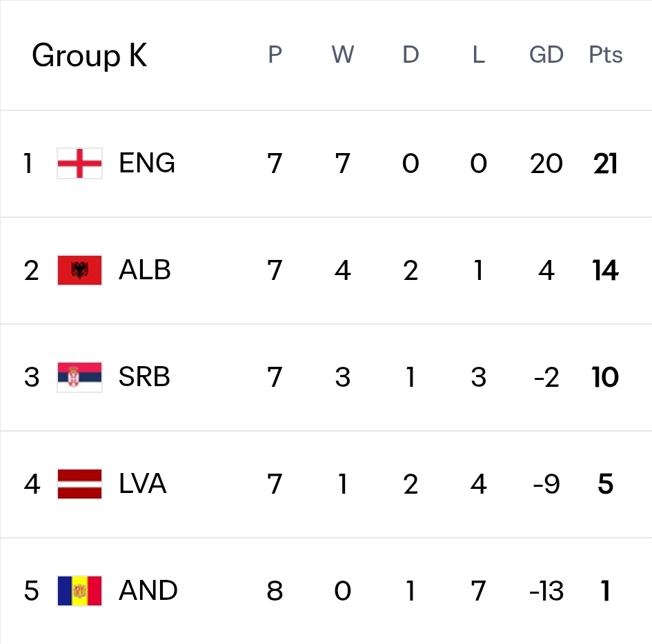Click the Albania flag icon
The image size is (652, 644).
pyautogui.click(x=79, y=270)
